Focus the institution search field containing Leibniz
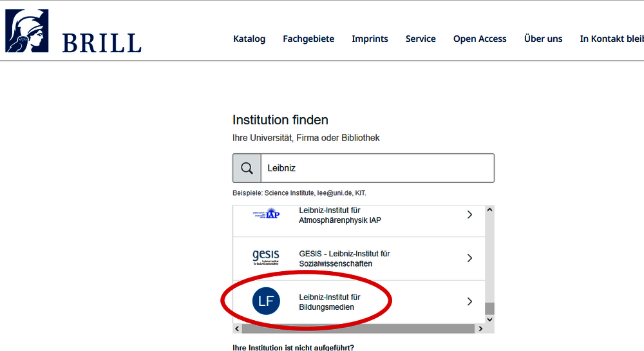Screen dimensions: 644x351 [377, 168]
